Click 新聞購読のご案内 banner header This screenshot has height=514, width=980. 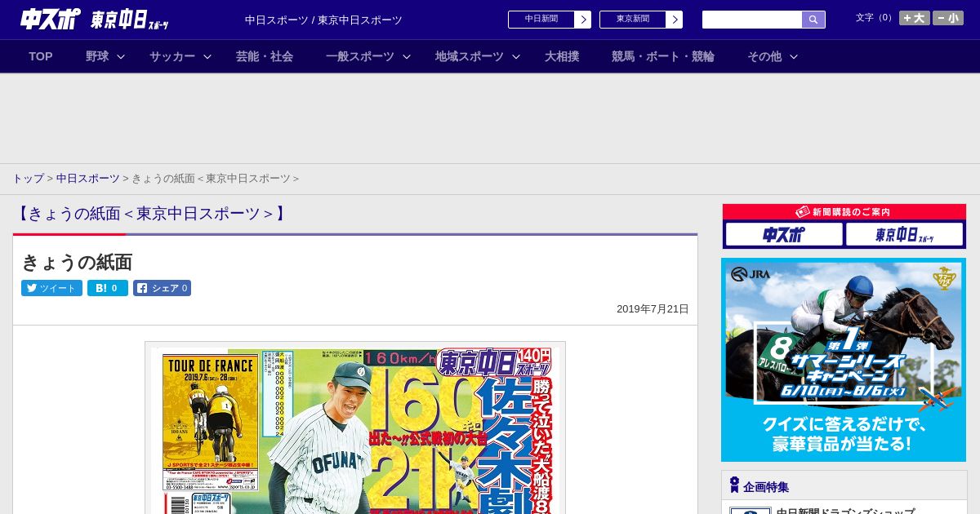click(x=844, y=211)
